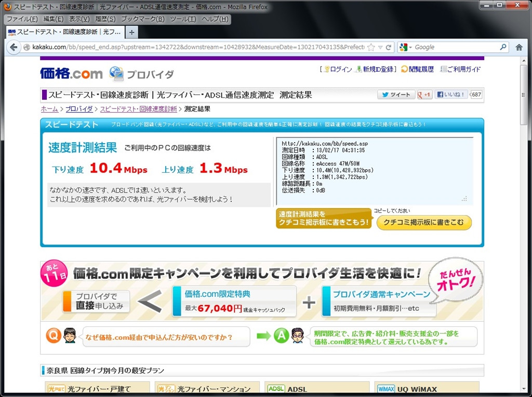Open the ツール(T) menu
Image resolution: width=532 pixels, height=397 pixels.
pos(183,19)
